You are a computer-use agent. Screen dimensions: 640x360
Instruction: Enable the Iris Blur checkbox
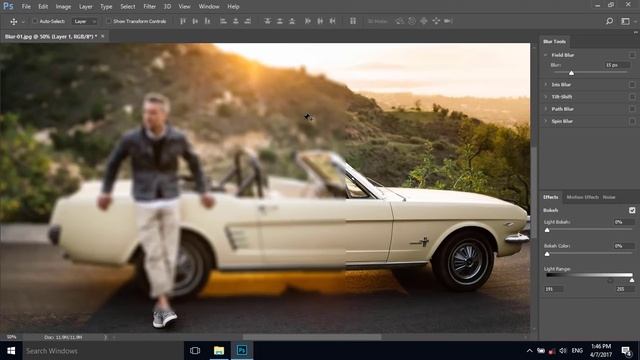[x=632, y=84]
